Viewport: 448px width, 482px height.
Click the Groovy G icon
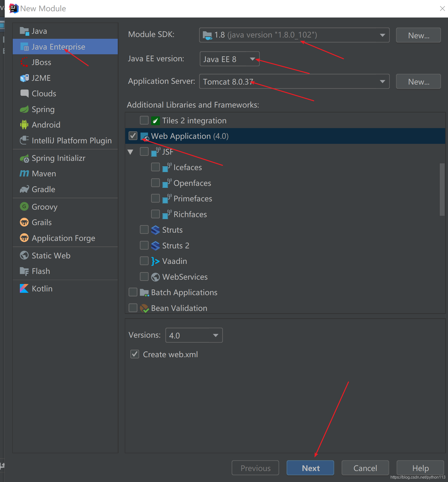pos(24,207)
